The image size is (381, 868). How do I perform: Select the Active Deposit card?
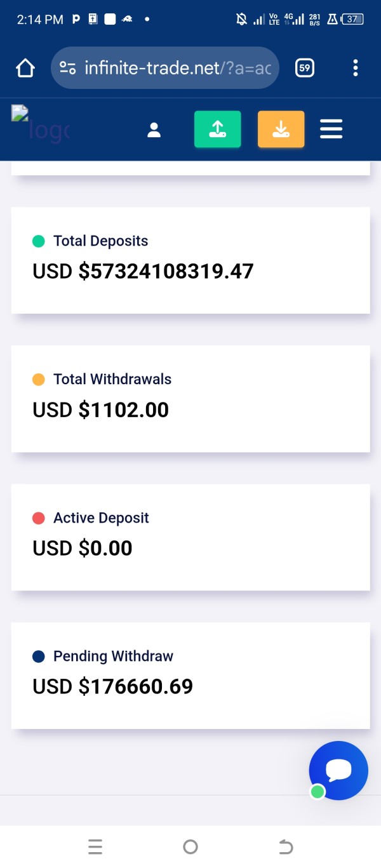[x=190, y=537]
